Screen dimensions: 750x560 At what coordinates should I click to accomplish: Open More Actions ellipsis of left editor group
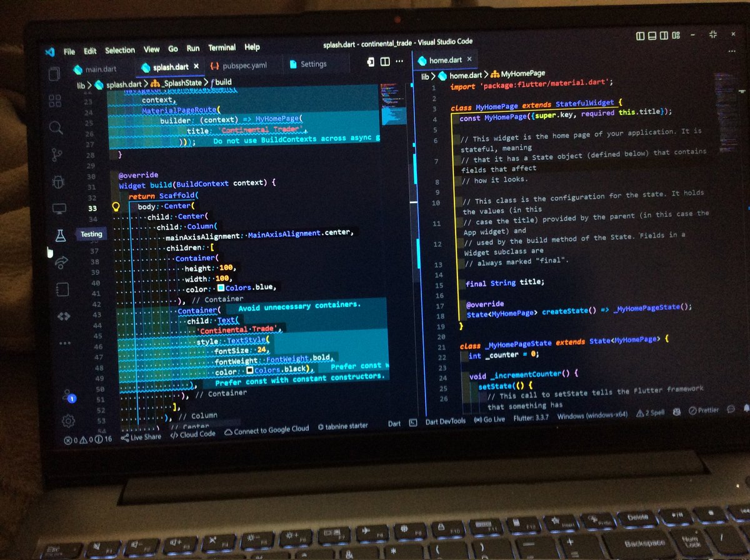[x=400, y=62]
